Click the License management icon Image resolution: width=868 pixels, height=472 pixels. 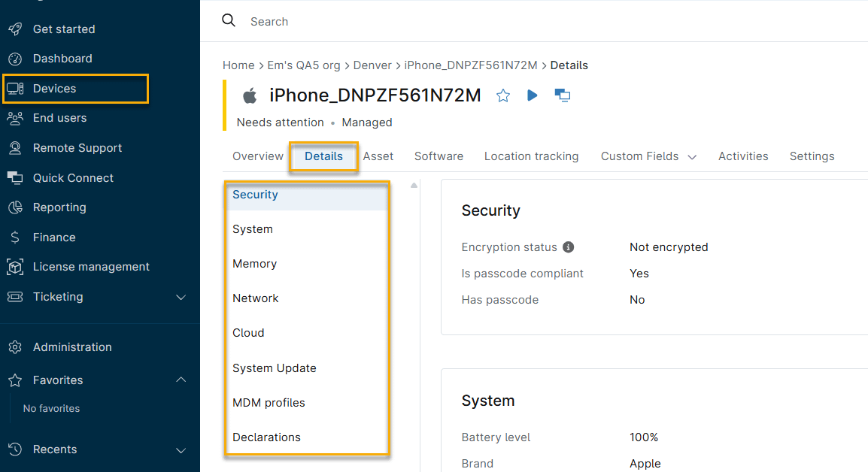pos(15,266)
